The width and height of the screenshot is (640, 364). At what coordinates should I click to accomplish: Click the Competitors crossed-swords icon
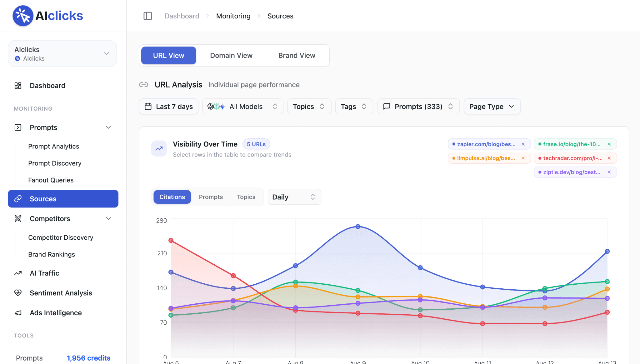point(18,219)
